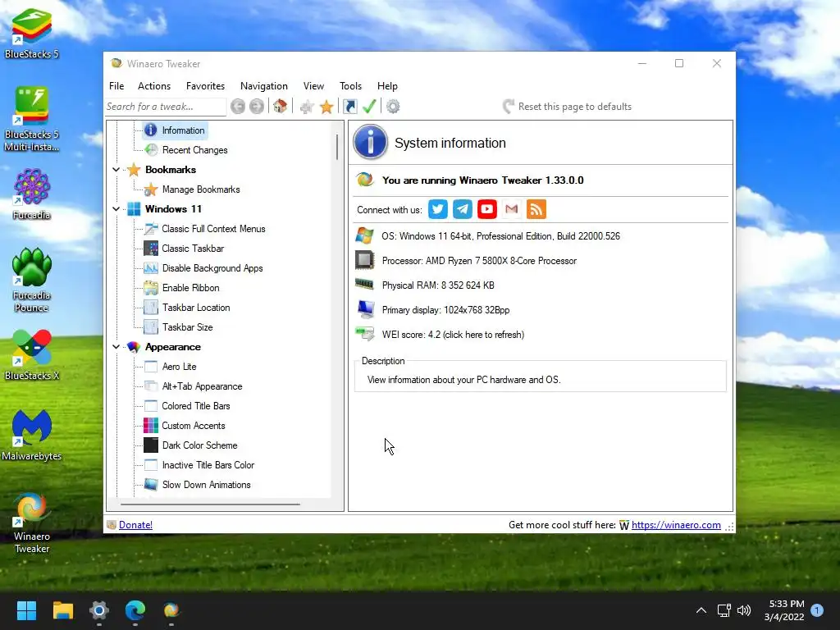
Task: Open the Help menu
Action: [x=387, y=86]
